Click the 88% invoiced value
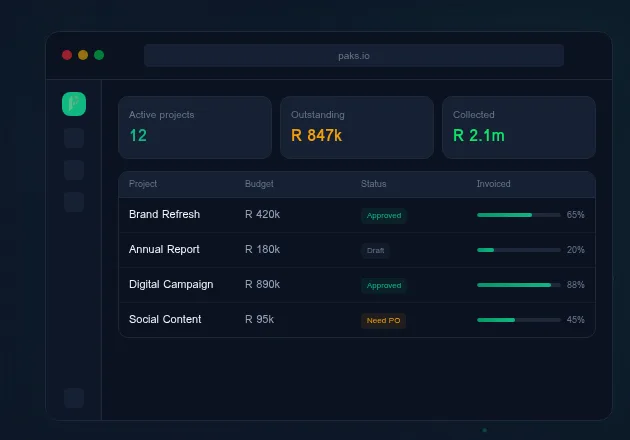Image resolution: width=630 pixels, height=440 pixels. [x=575, y=284]
